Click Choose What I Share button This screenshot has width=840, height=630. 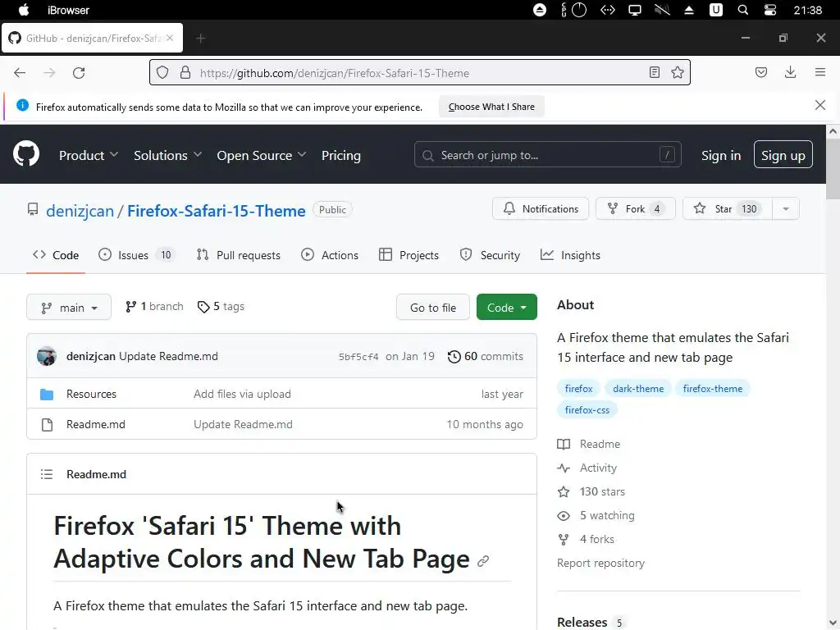491,107
